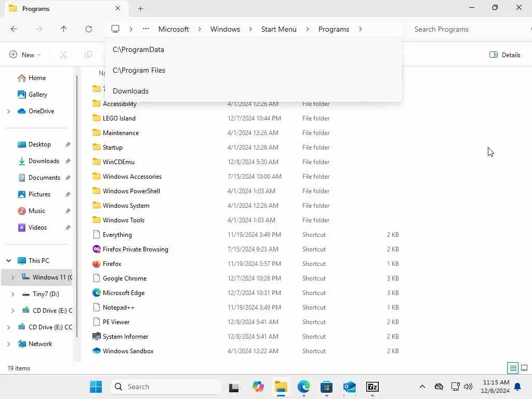Image resolution: width=532 pixels, height=399 pixels.
Task: Open Downloads quick access folder
Action: 44,161
